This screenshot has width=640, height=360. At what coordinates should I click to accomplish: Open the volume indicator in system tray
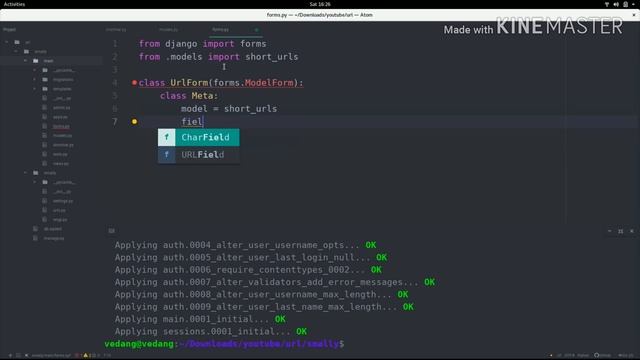616,4
